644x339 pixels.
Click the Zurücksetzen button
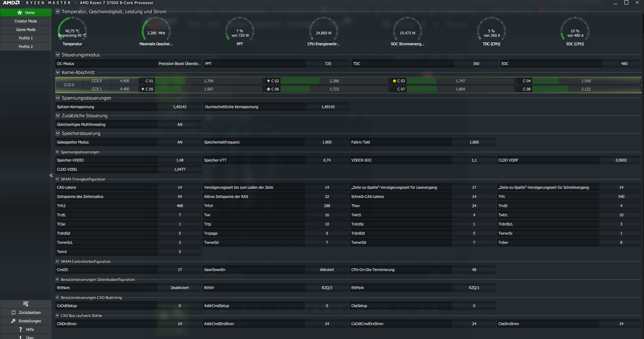[26, 312]
